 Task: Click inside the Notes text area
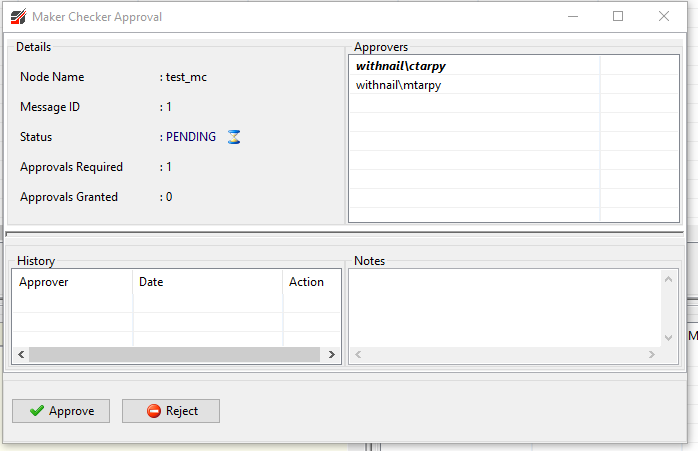505,307
